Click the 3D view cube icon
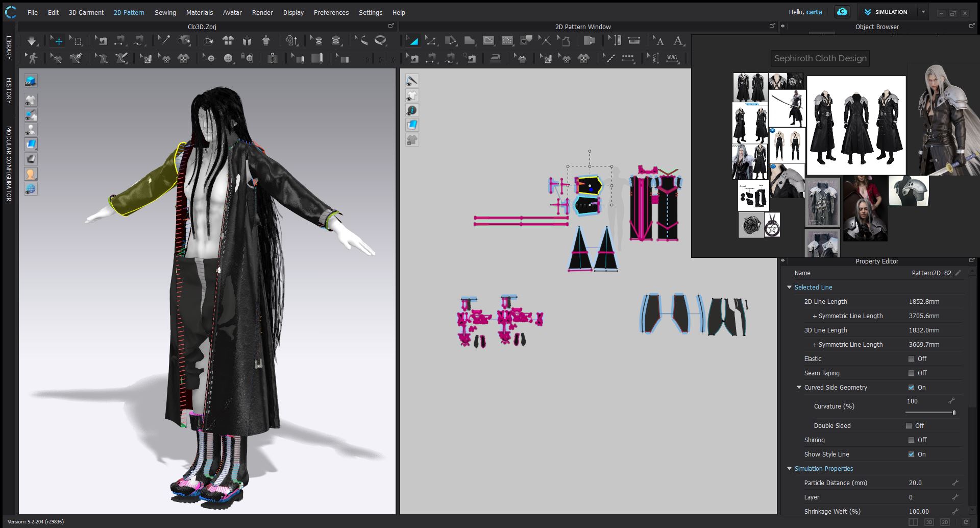Image resolution: width=980 pixels, height=528 pixels. tap(31, 81)
